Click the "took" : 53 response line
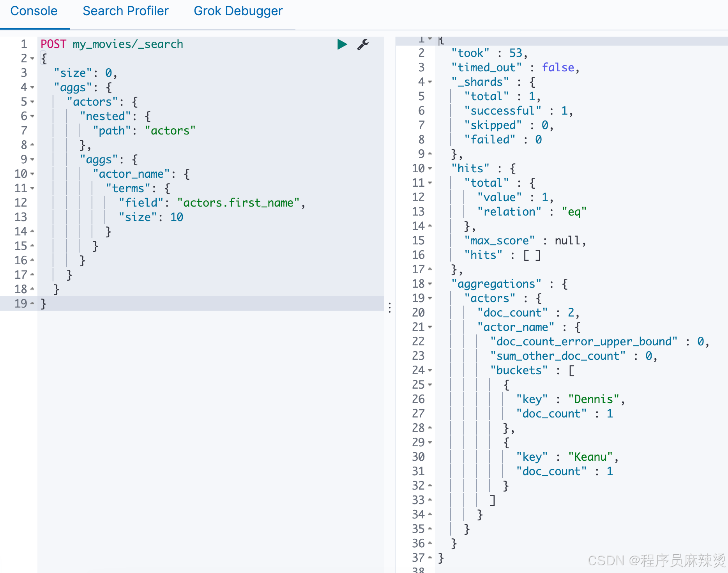Viewport: 728px width, 573px height. tap(489, 53)
